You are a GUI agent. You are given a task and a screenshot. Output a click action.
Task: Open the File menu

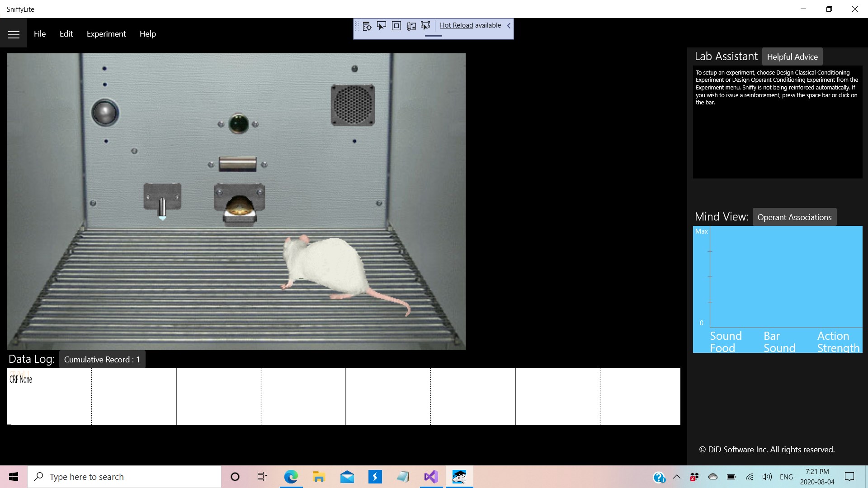(40, 34)
